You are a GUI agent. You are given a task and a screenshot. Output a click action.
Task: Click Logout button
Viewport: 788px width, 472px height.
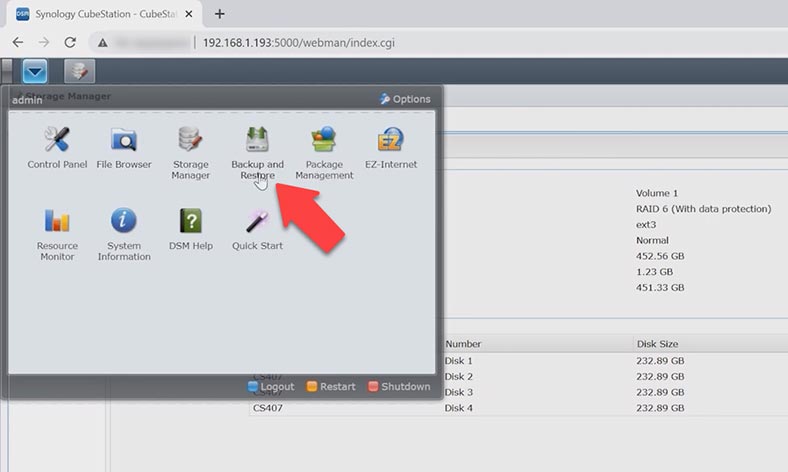271,387
